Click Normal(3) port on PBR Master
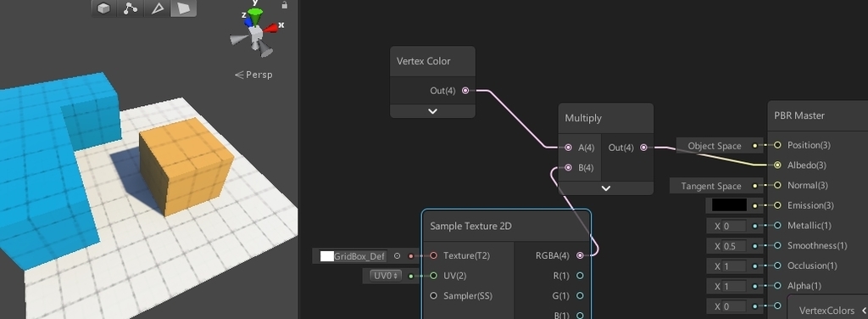Viewport: 868px width, 319px height. tap(777, 185)
